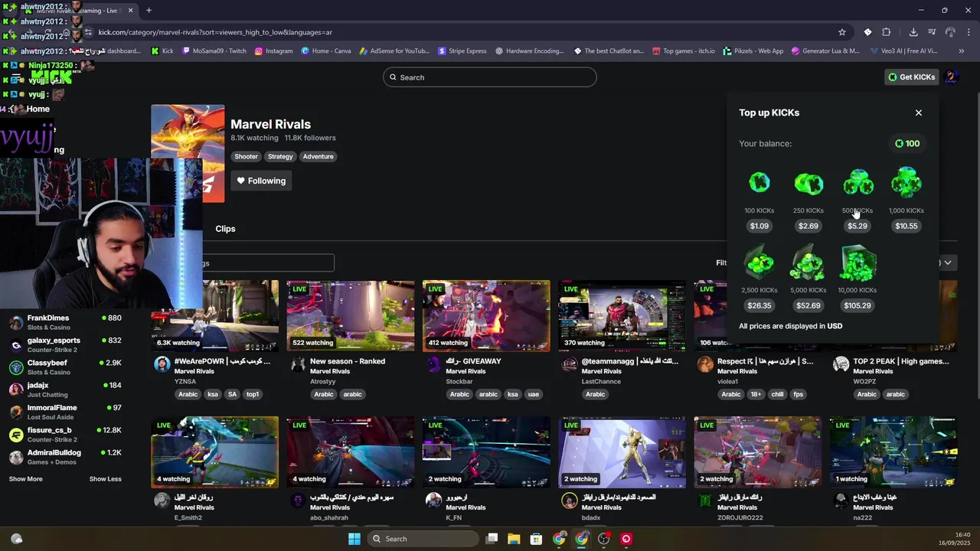This screenshot has height=551, width=980.
Task: Open File Explorer from the taskbar
Action: point(514,539)
